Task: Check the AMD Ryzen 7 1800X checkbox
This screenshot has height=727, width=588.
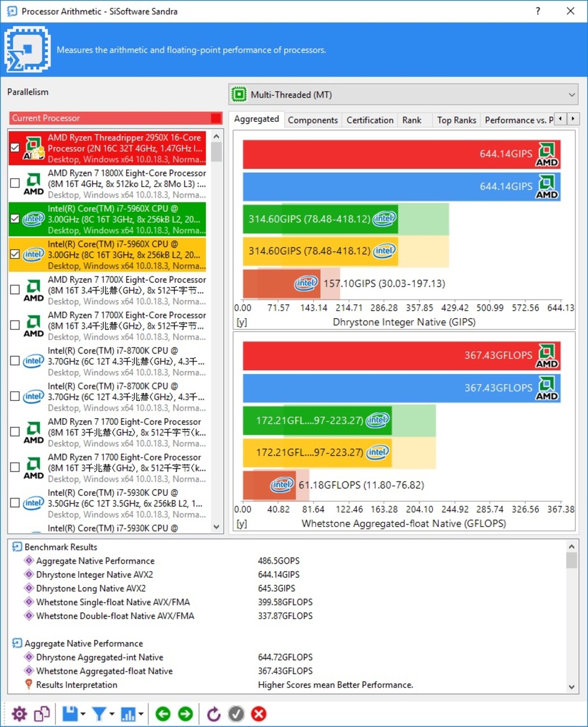Action: tap(16, 183)
